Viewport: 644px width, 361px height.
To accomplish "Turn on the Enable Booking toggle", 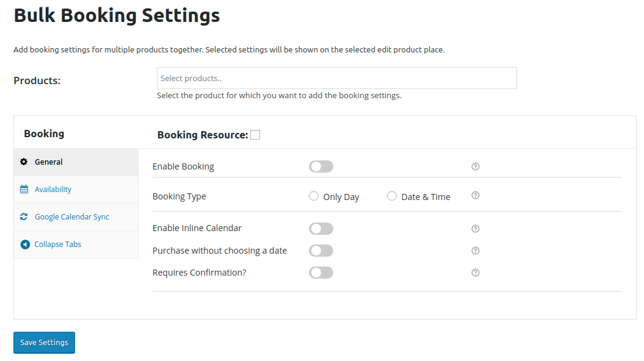I will coord(321,166).
